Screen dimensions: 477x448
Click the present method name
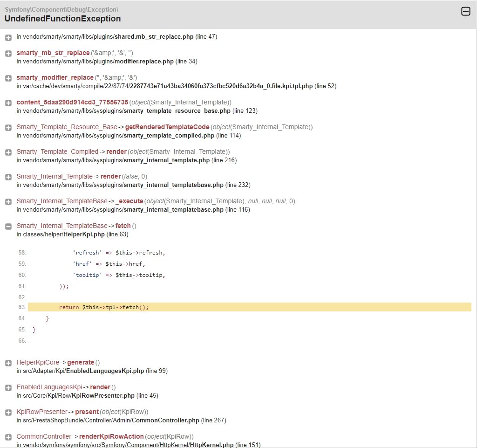click(x=87, y=412)
